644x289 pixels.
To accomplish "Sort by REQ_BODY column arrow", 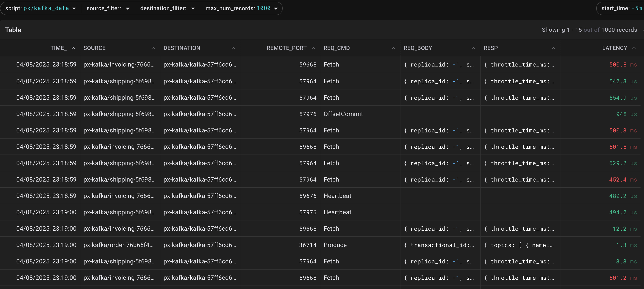I will pos(473,48).
